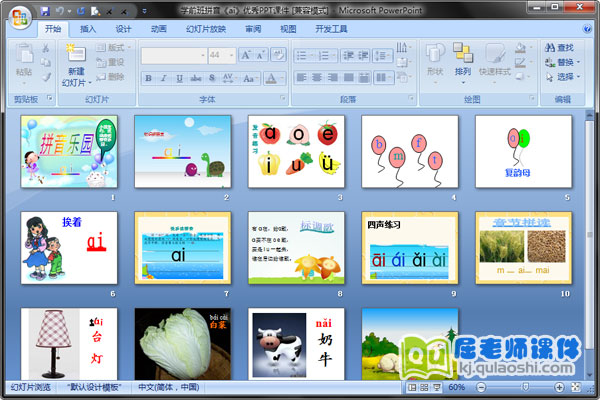600x400 pixels.
Task: Toggle Center paragraph alignment
Action: tap(317, 78)
